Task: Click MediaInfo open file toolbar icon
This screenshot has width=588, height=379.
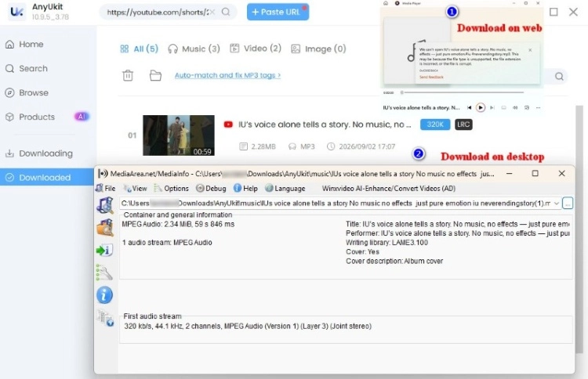Action: 105,205
